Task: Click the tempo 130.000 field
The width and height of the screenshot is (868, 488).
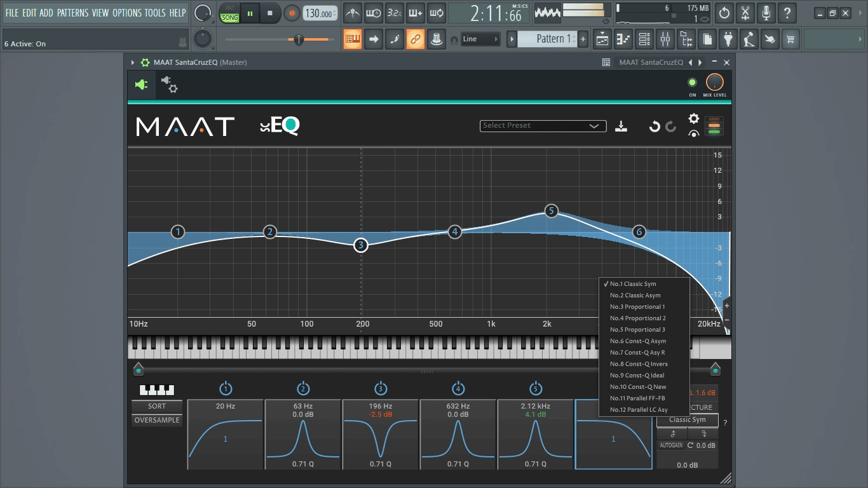Action: click(321, 13)
